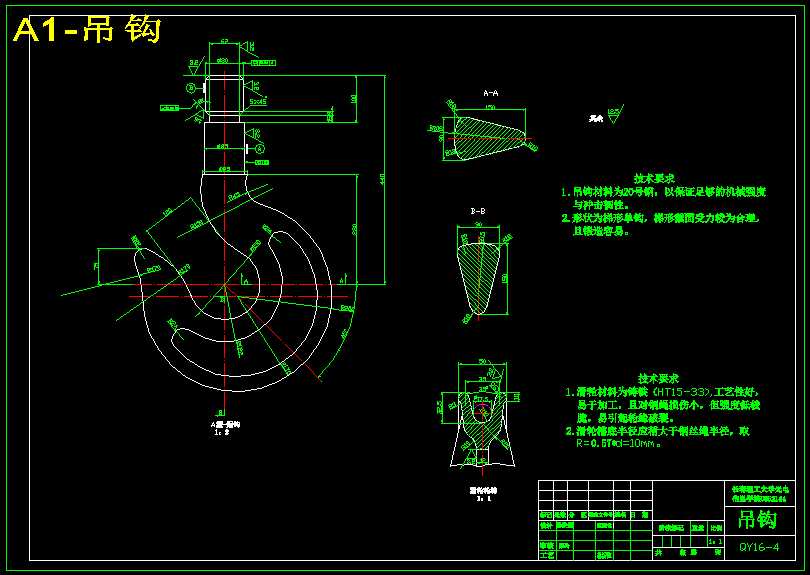Viewport: 810px width, 575px height.
Task: Select the 12.5 roughness symbol beside "其余"
Action: (x=615, y=115)
